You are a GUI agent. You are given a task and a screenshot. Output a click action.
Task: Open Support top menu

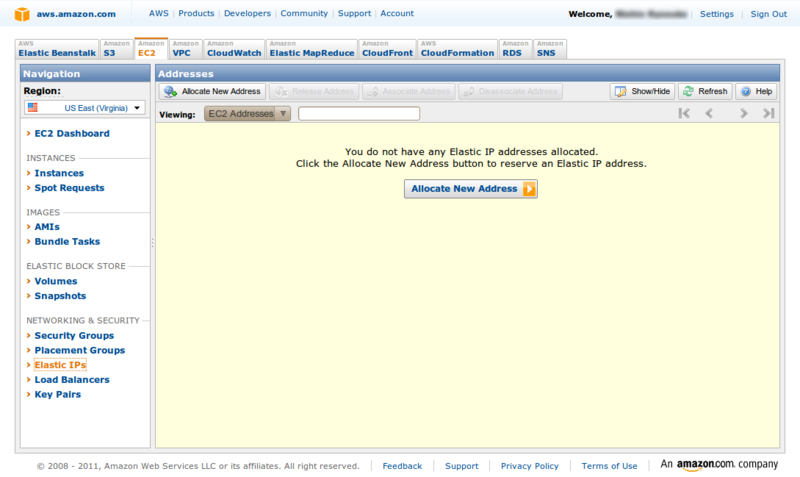(355, 13)
